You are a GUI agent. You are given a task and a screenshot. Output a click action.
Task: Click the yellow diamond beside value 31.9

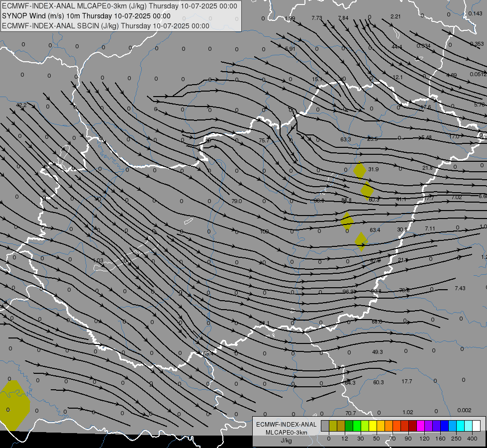pos(360,170)
